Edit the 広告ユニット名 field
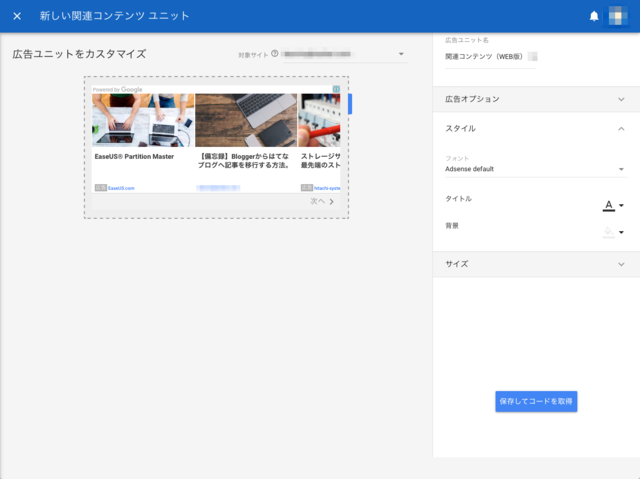The width and height of the screenshot is (640, 479). pos(491,57)
